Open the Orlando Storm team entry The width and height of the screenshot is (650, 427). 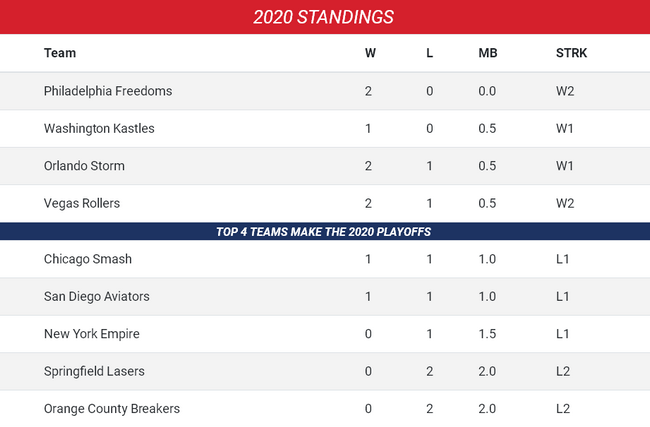tap(84, 166)
